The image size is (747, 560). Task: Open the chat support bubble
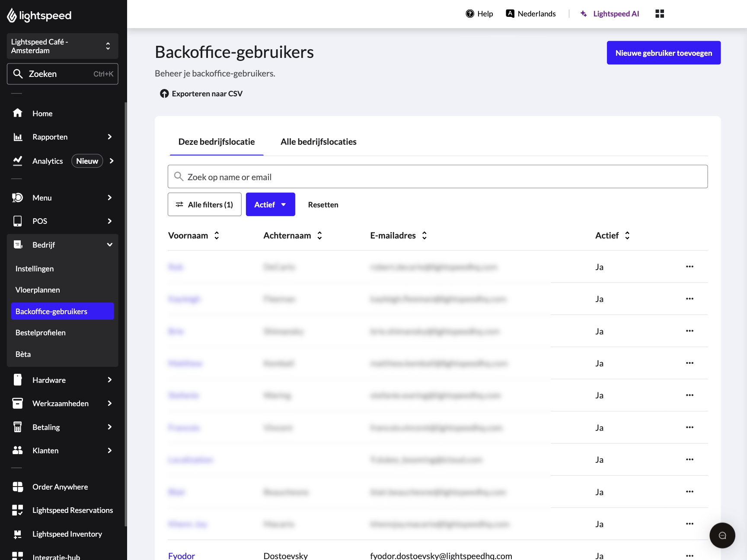pos(722,536)
